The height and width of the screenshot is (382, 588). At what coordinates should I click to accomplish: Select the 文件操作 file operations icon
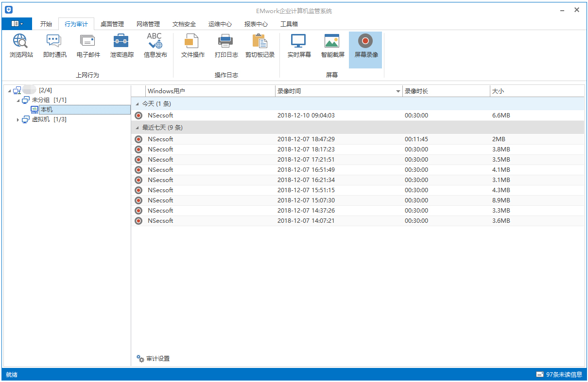pos(192,46)
